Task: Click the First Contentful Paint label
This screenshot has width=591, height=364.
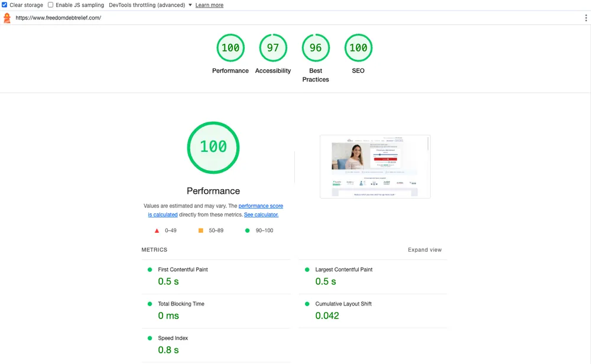Action: (183, 269)
